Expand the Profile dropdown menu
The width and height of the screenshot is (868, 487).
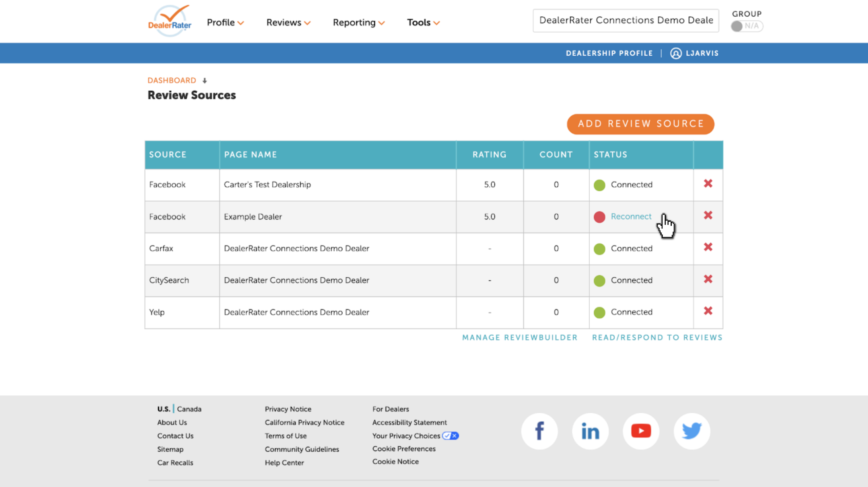pos(225,22)
